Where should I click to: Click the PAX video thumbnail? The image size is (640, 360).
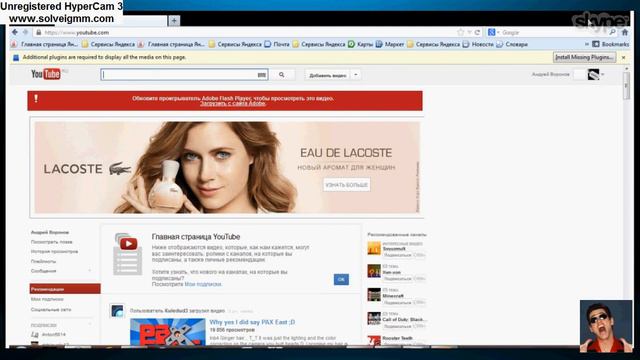point(168,332)
